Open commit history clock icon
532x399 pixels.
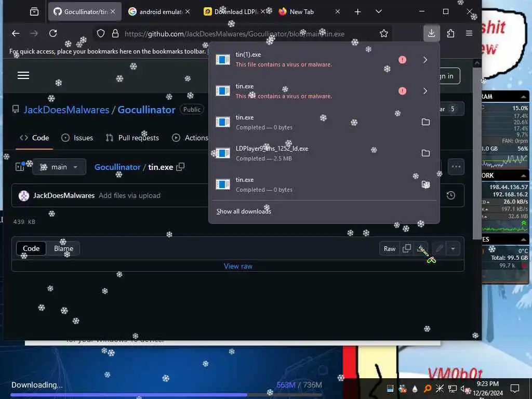pos(450,195)
